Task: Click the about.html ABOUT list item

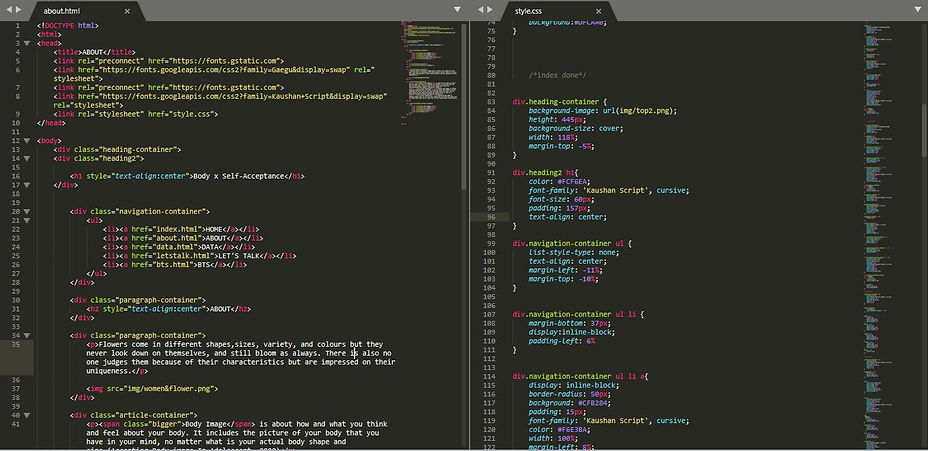Action: pos(183,238)
